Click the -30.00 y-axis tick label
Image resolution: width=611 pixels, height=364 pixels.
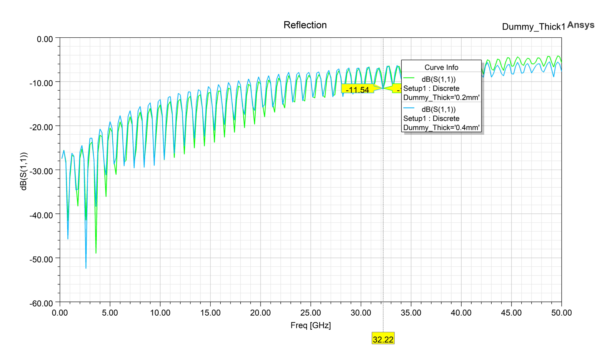41,171
